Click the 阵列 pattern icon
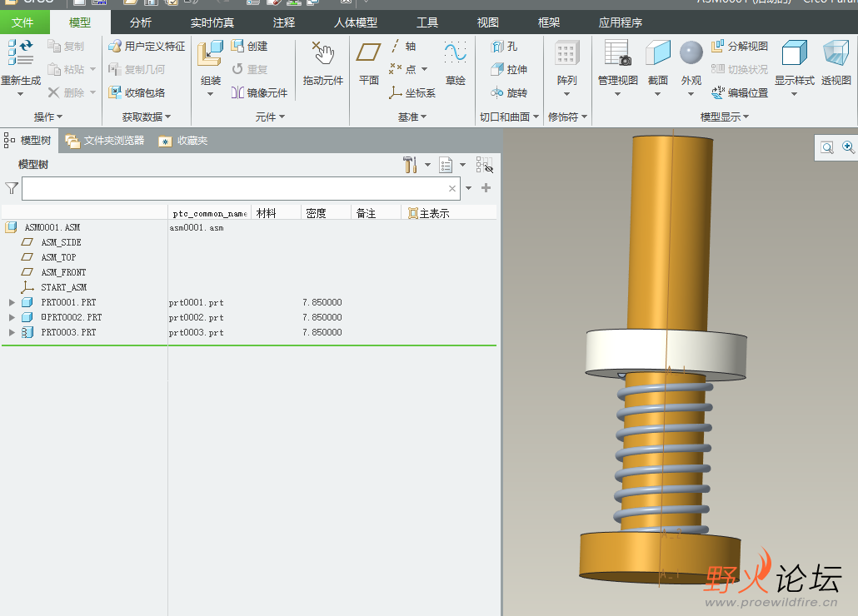Viewport: 858px width, 616px height. [x=567, y=53]
